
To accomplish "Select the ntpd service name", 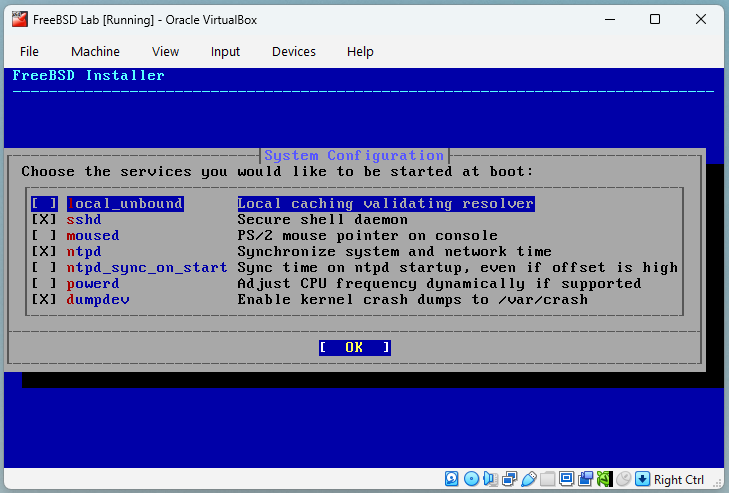I will 84,252.
